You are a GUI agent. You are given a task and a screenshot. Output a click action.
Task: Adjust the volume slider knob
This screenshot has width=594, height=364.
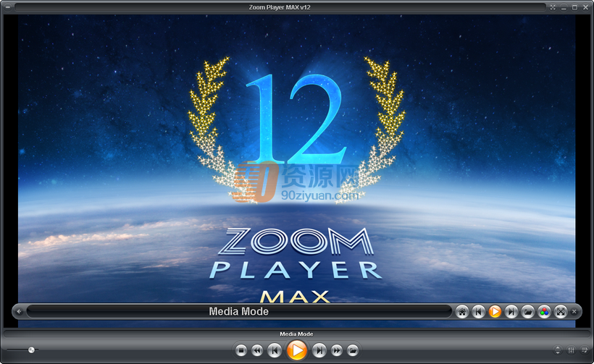click(31, 350)
